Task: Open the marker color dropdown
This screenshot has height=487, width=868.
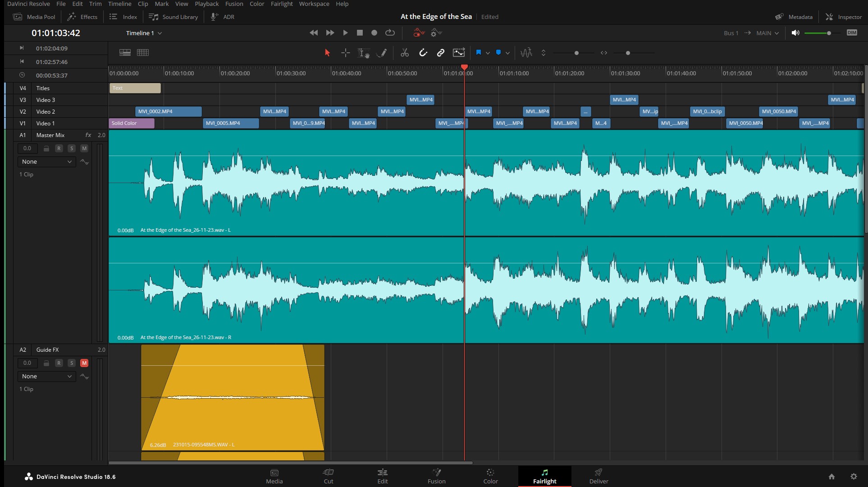Action: [x=507, y=53]
